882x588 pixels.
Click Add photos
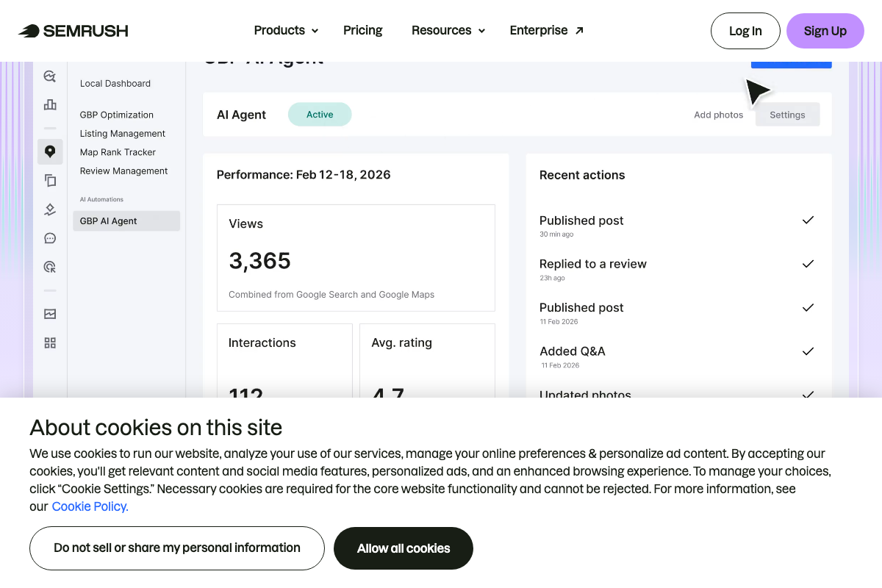coord(718,115)
